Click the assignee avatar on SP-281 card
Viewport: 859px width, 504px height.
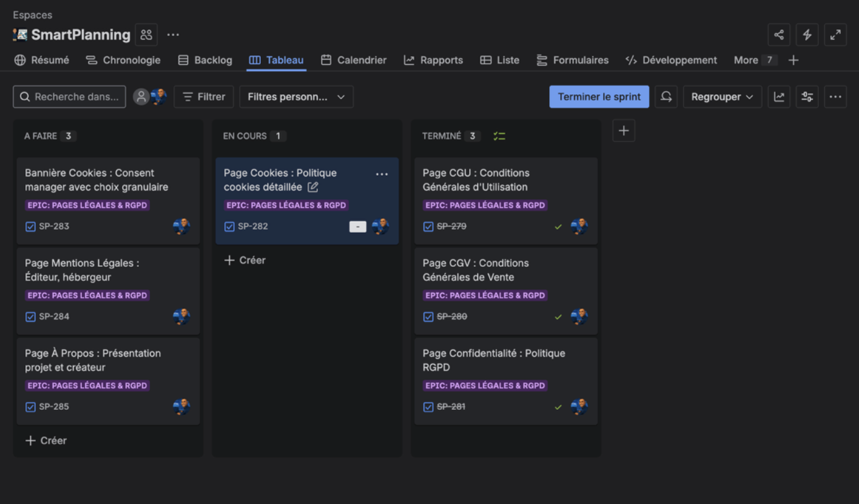point(579,407)
